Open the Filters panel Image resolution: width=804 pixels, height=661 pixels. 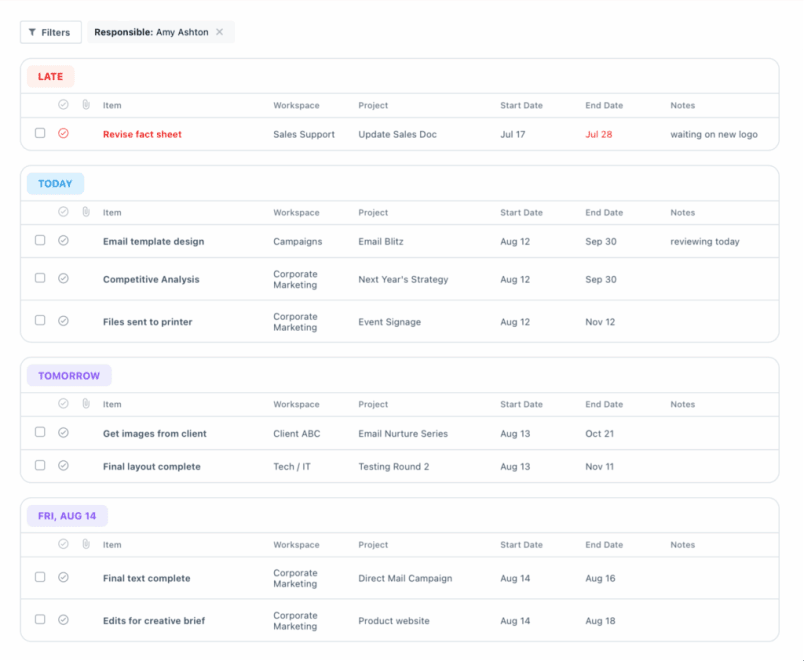click(x=50, y=32)
